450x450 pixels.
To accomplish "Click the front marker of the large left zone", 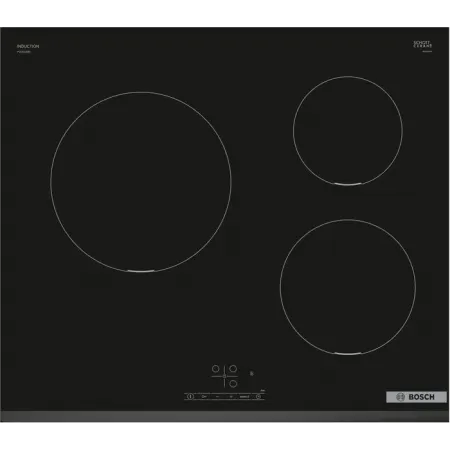I will 141,271.
